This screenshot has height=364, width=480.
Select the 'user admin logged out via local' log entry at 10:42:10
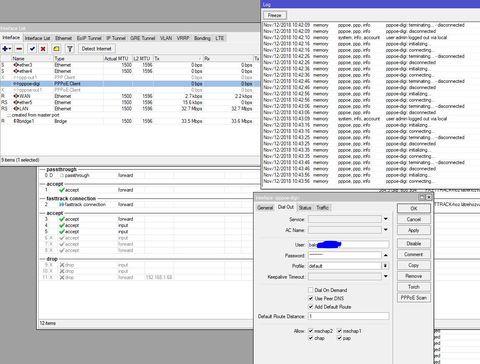pos(371,38)
